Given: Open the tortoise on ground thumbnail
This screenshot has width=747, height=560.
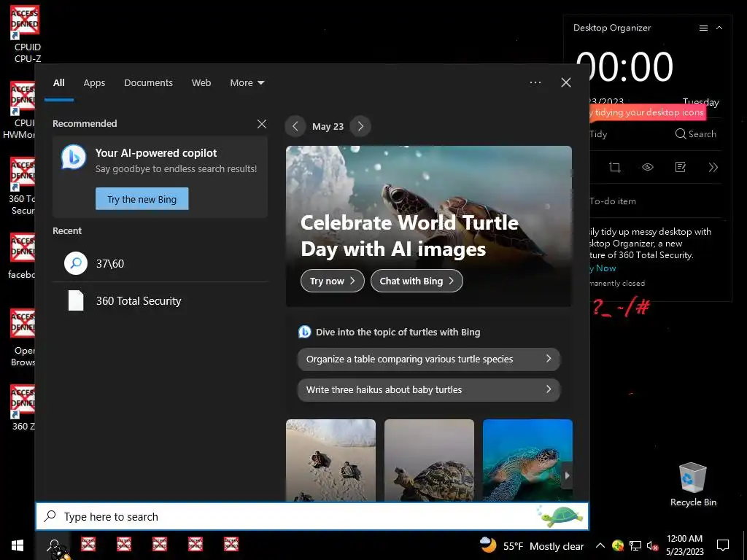Looking at the screenshot, I should 429,460.
